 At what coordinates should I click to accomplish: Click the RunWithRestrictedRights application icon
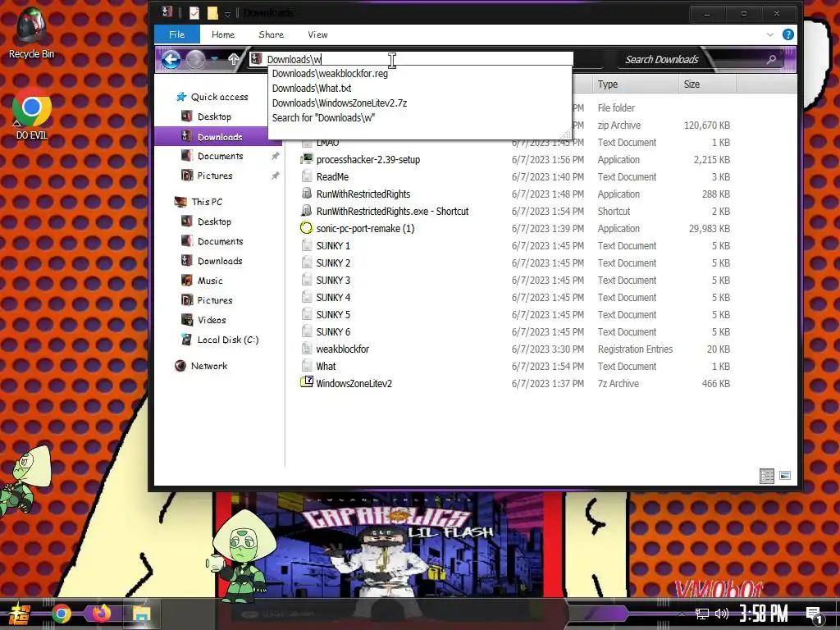click(x=307, y=194)
